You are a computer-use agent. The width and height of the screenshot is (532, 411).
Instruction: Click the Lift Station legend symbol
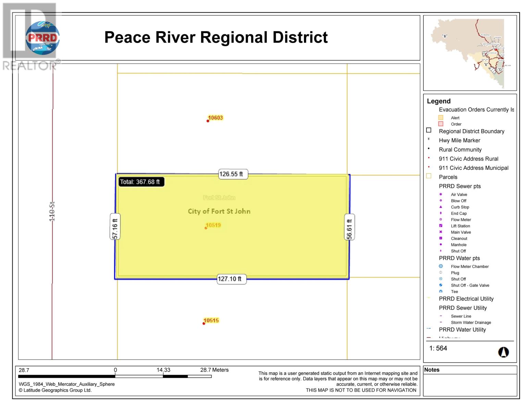(x=441, y=226)
